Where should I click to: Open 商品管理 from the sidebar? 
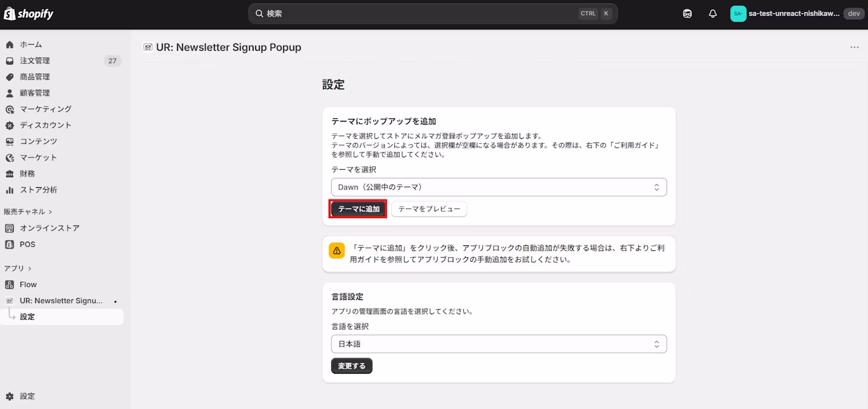click(x=37, y=76)
